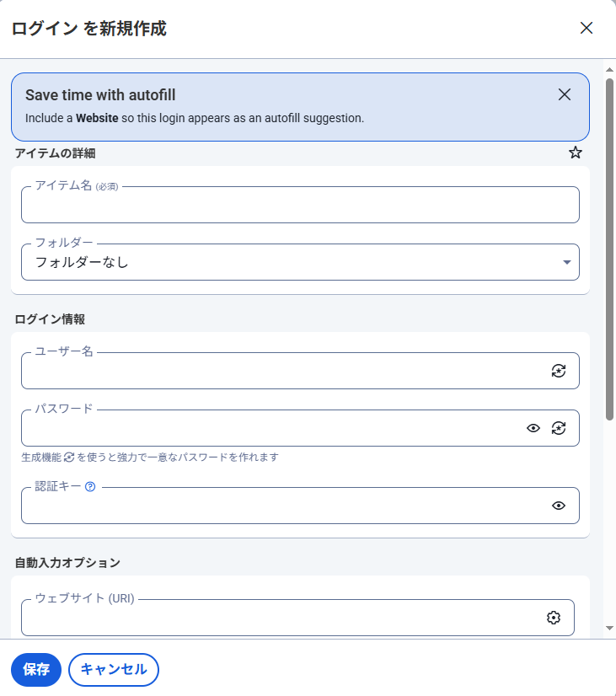The width and height of the screenshot is (616, 696).
Task: Click the password generator icon
Action: 559,428
